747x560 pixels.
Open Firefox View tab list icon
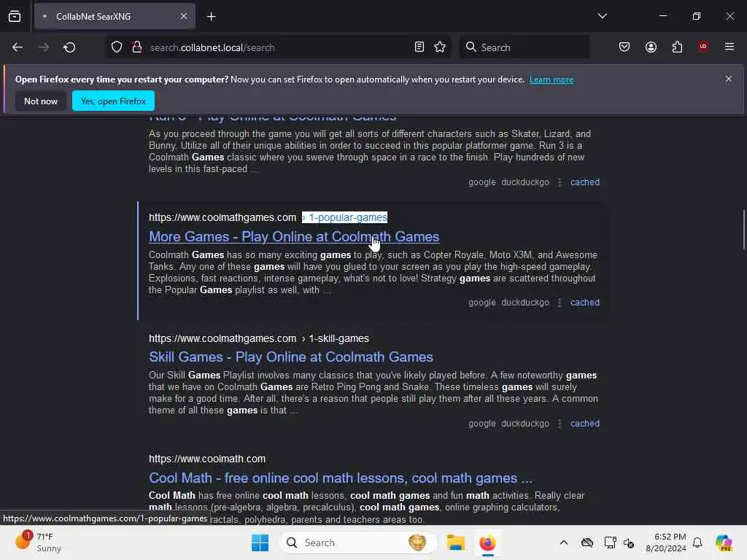pos(15,16)
